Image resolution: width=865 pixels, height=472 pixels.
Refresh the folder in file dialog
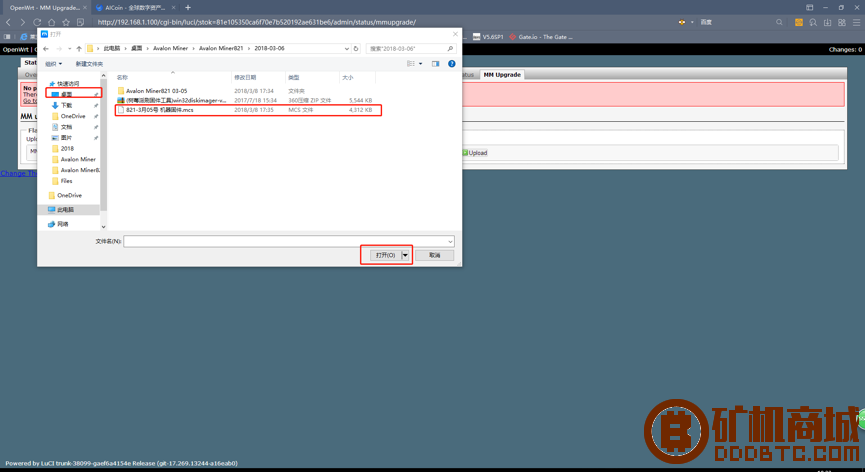click(x=356, y=49)
